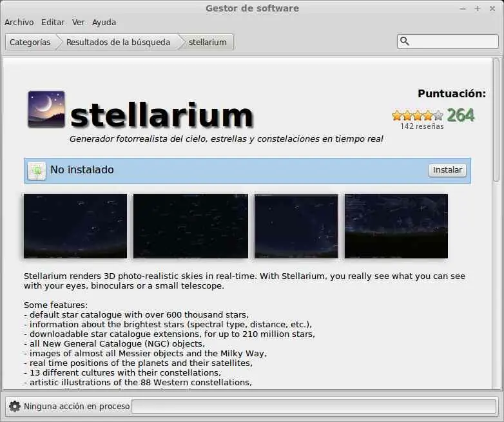
Task: Click the New General Catalogue (NGC) line
Action: pos(114,343)
